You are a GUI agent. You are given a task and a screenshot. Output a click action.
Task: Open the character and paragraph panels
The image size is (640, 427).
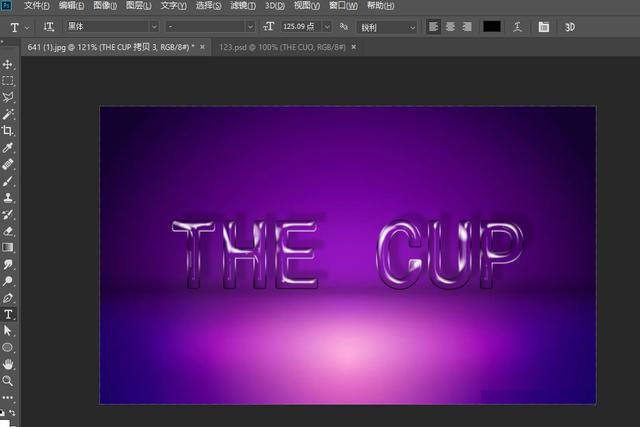coord(543,27)
